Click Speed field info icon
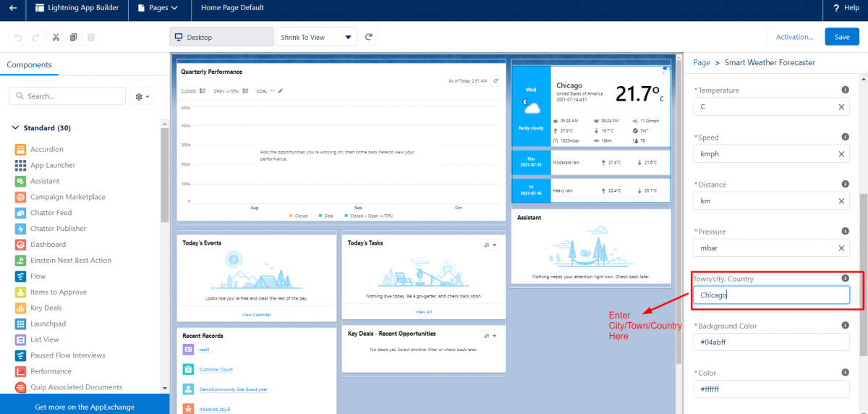The image size is (868, 414). pos(845,137)
